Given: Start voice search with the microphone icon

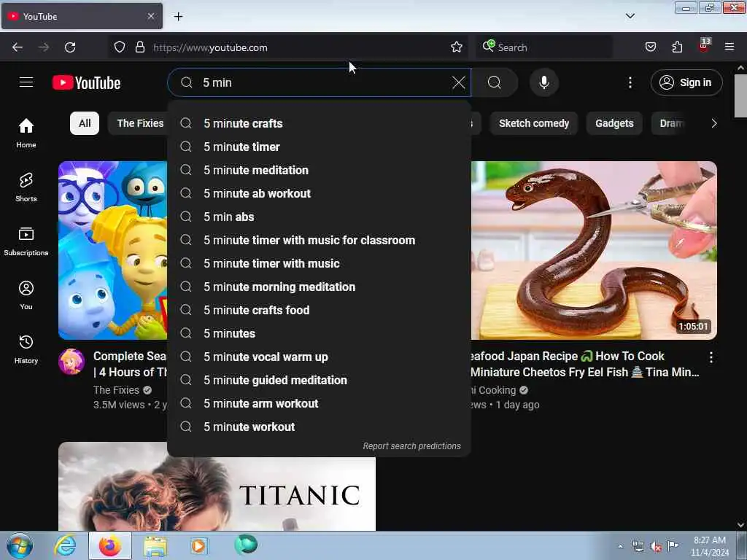Looking at the screenshot, I should (543, 82).
